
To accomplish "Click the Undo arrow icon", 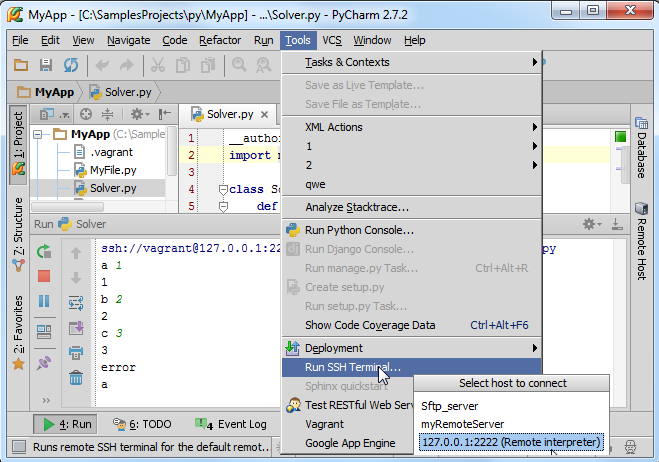I will tap(102, 65).
